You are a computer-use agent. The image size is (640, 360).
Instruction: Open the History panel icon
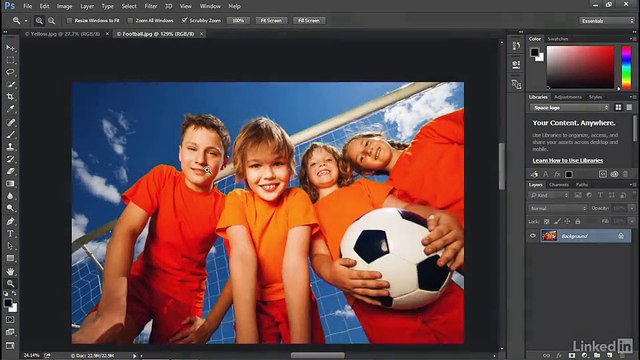[x=516, y=46]
